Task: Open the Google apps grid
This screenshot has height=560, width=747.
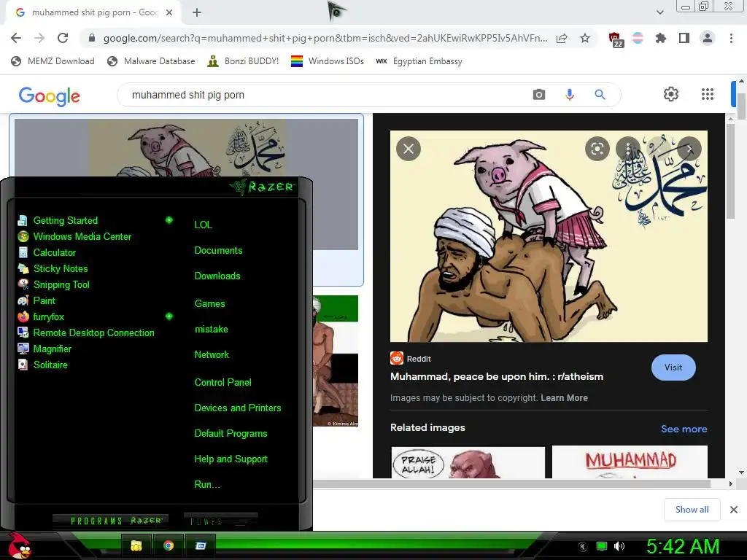Action: pyautogui.click(x=708, y=94)
